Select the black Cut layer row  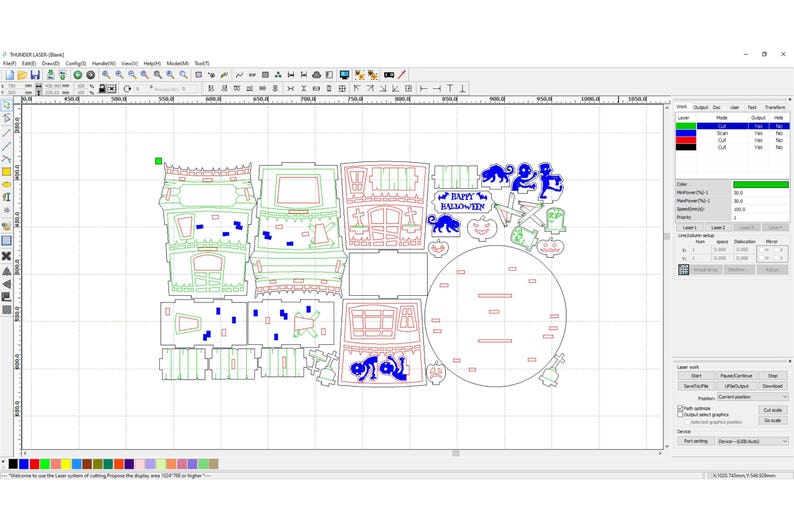(x=732, y=147)
